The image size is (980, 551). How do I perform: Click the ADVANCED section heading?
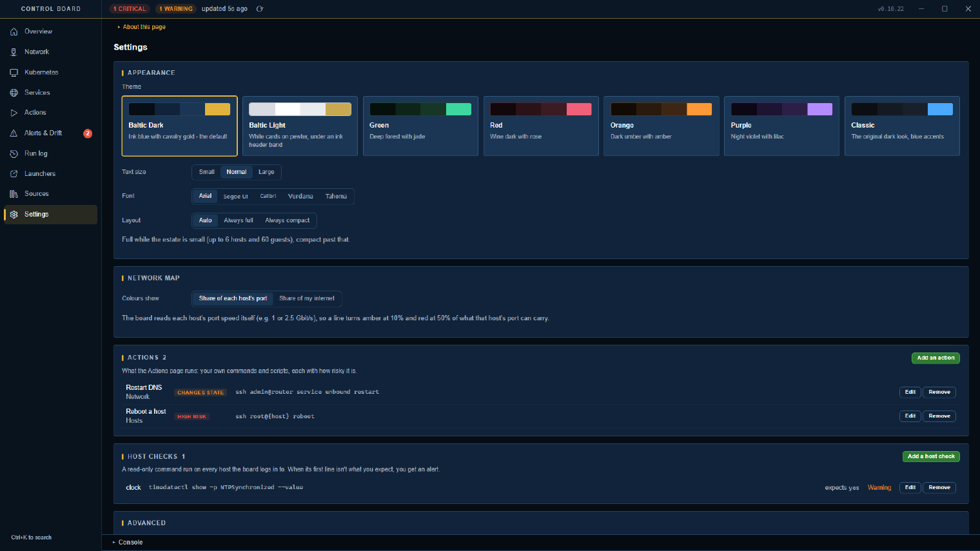coord(146,523)
